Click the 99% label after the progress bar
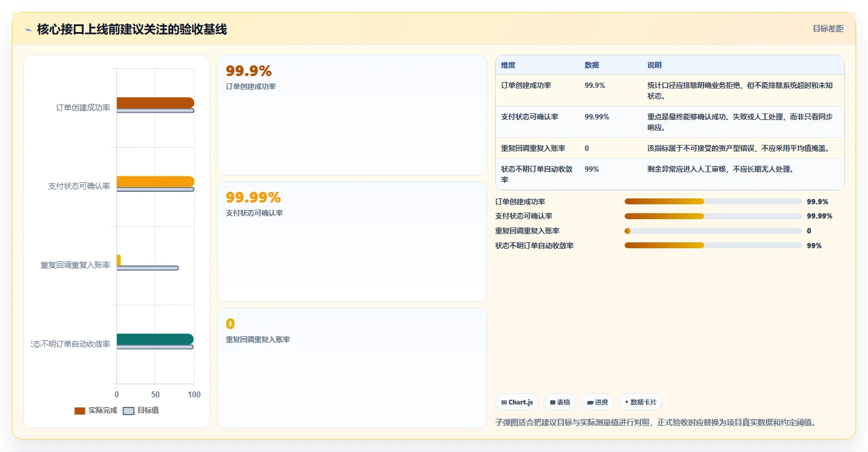Image resolution: width=868 pixels, height=452 pixels. click(x=815, y=245)
